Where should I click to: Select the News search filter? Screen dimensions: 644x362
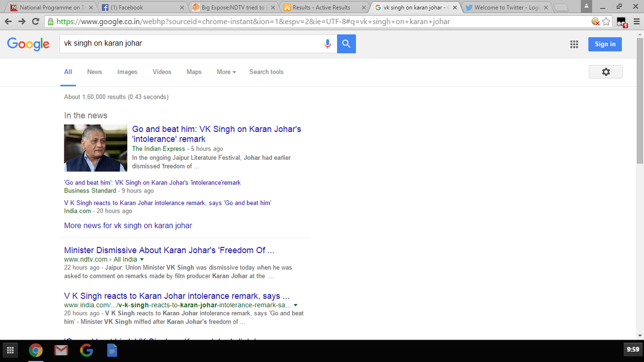click(94, 72)
